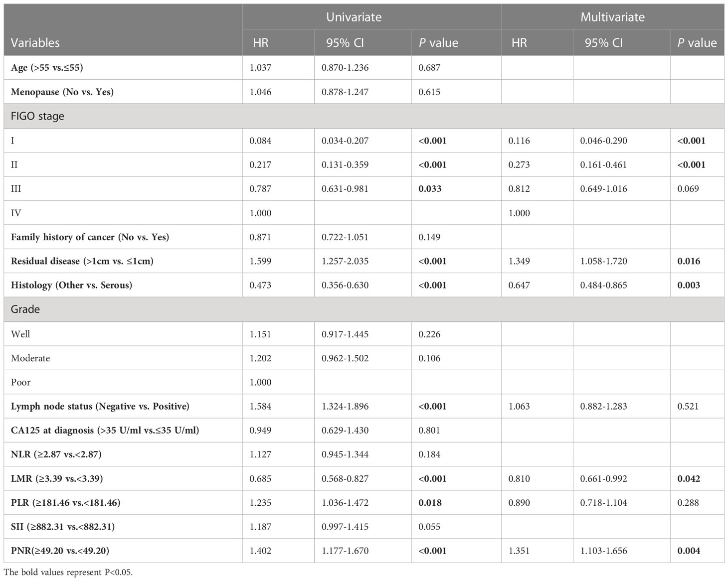This screenshot has width=728, height=581.
Task: Select the bold values footnote text
Action: 68,573
